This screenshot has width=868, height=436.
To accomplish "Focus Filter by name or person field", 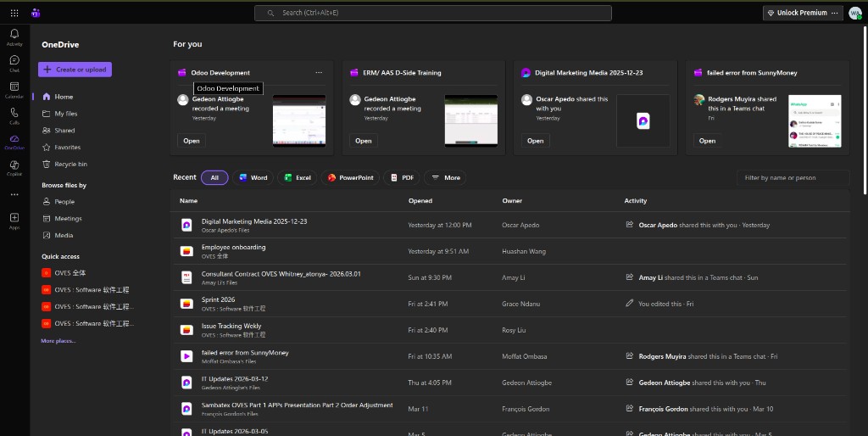I will click(793, 178).
